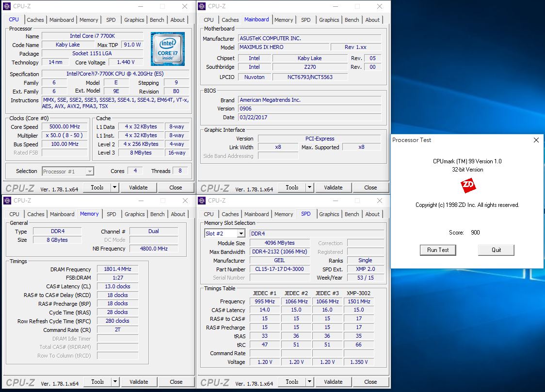Click Level 3 cache '8 MBytes' value

[x=141, y=153]
